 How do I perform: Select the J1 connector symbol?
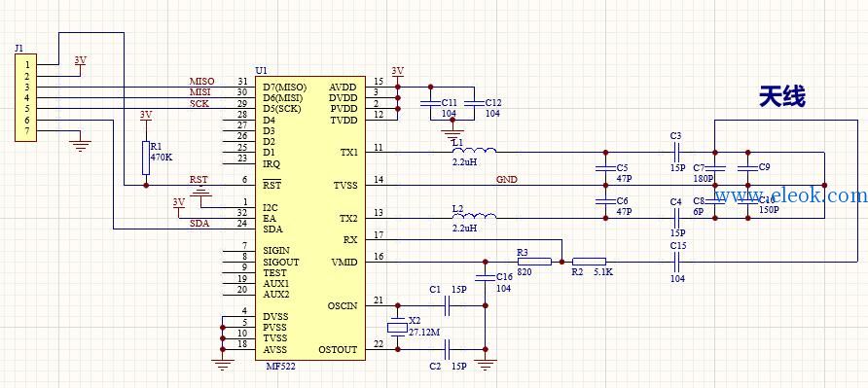pyautogui.click(x=25, y=97)
